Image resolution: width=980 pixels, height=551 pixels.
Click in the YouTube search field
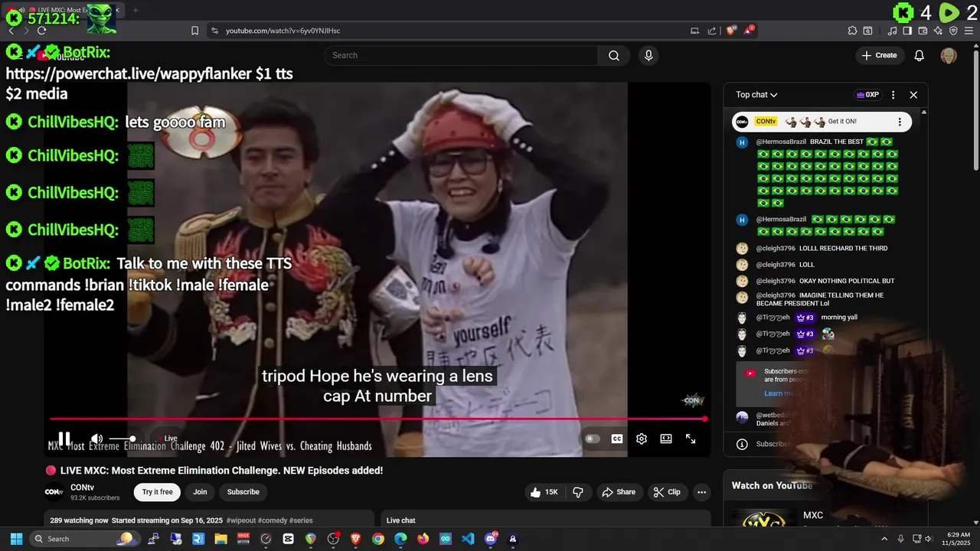click(461, 55)
